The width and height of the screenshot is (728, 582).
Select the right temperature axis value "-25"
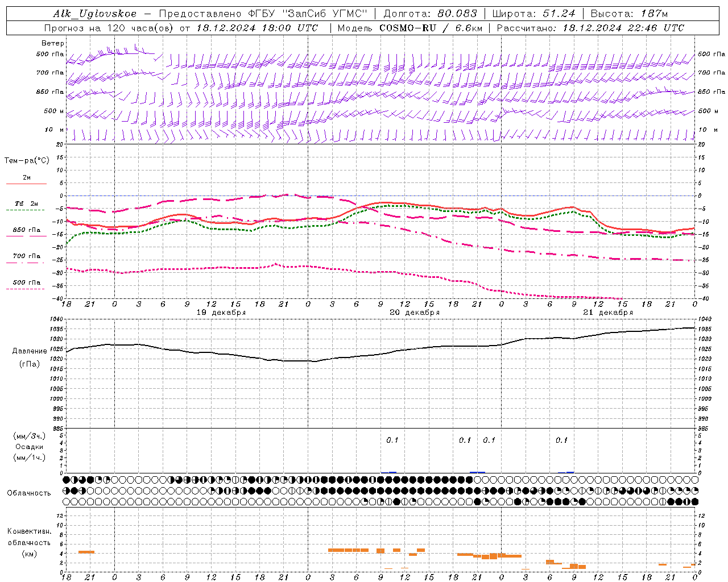pyautogui.click(x=704, y=260)
